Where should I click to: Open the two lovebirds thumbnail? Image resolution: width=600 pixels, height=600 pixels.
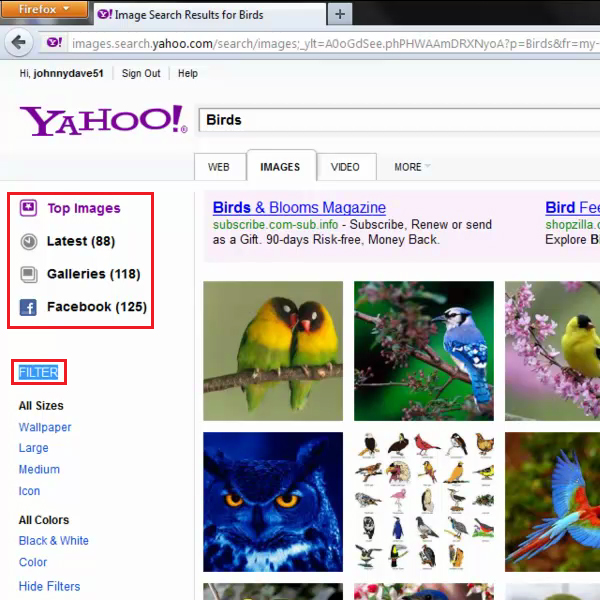(x=273, y=351)
